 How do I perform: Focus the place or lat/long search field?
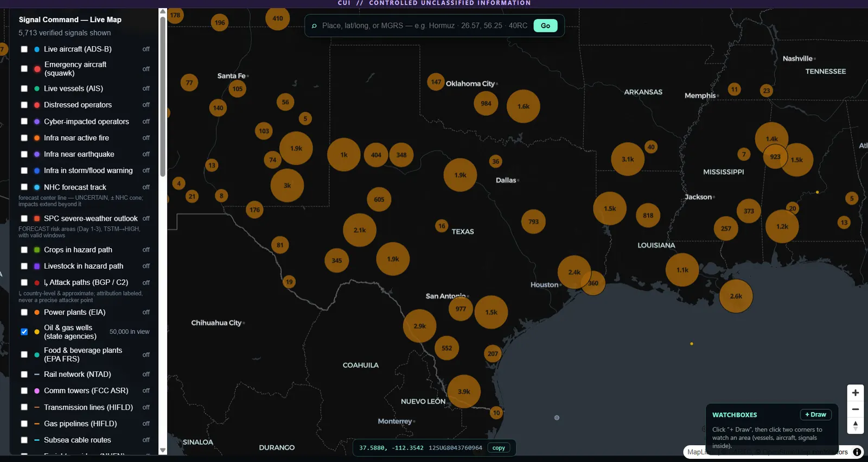(x=424, y=26)
